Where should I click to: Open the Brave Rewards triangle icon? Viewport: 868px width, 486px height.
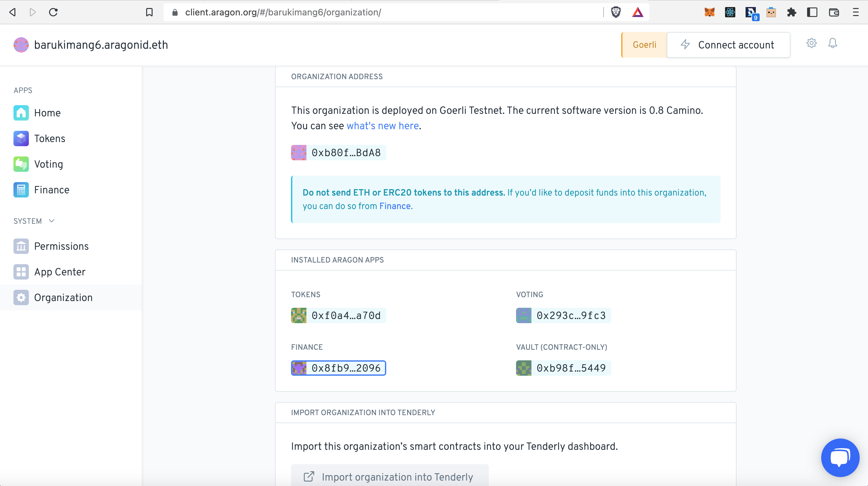coord(638,13)
